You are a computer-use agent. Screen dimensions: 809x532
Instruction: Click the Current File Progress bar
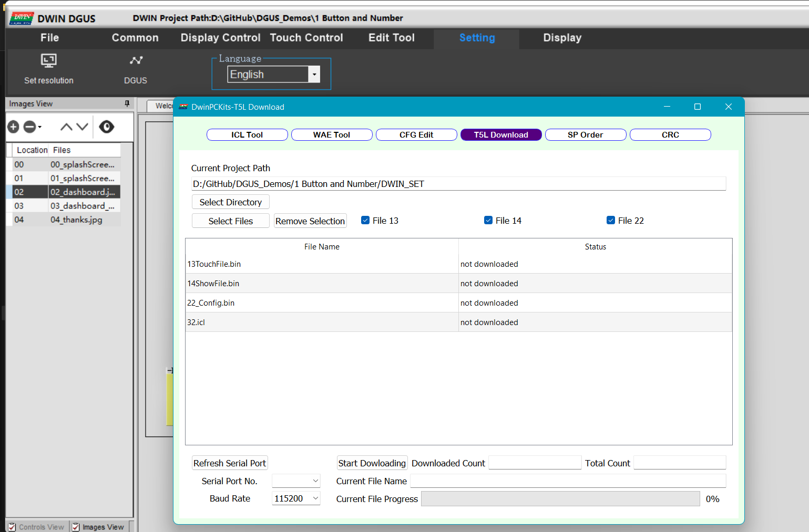click(x=560, y=499)
